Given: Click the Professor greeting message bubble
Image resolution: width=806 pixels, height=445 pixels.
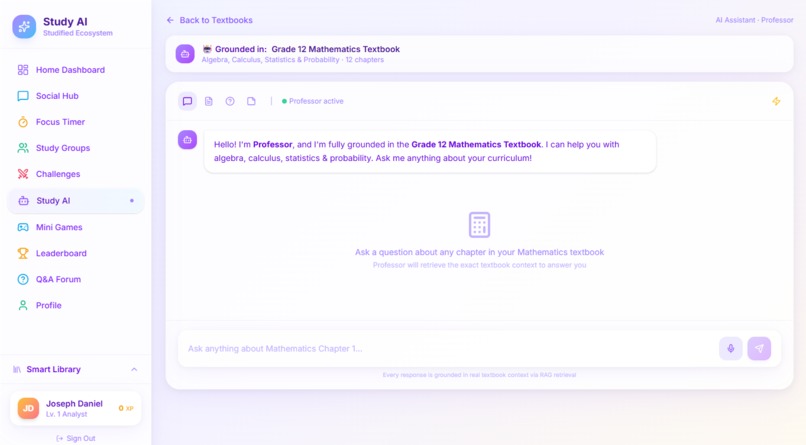Looking at the screenshot, I should pyautogui.click(x=430, y=151).
